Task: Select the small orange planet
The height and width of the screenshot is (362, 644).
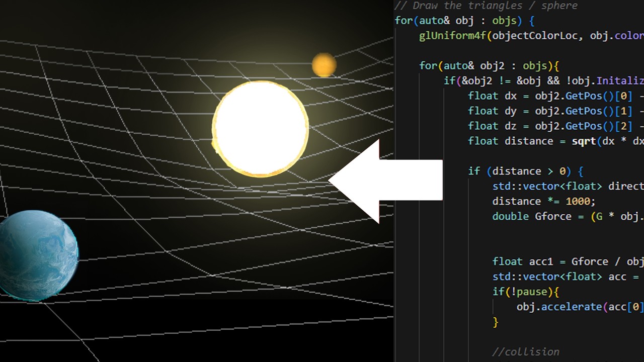Action: point(324,65)
